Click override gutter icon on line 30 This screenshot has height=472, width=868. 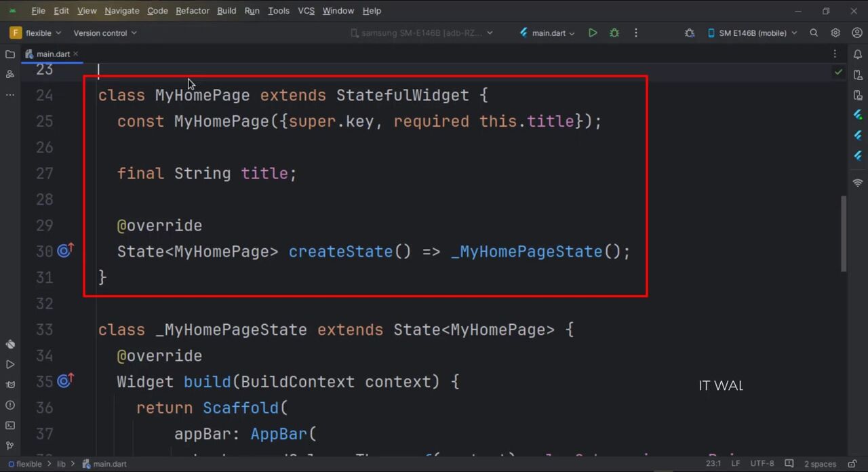(65, 252)
